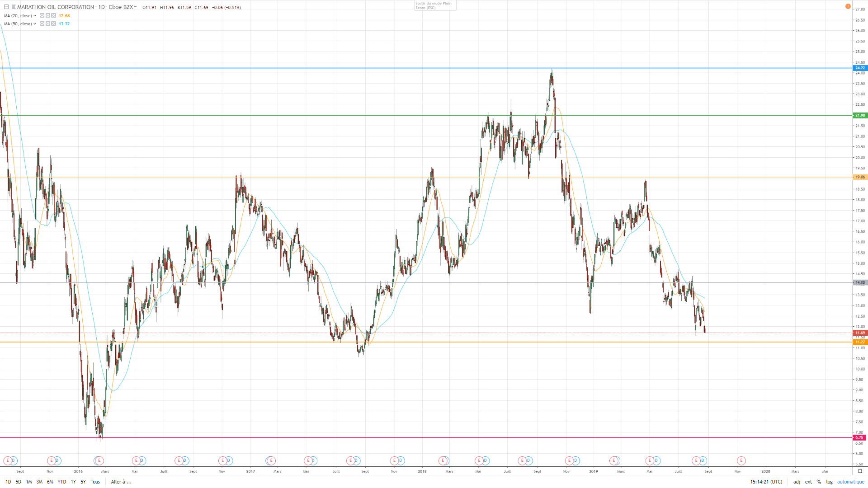Click the flag icon beside Marathon Oil Corporation
The width and height of the screenshot is (868, 488).
coord(14,7)
